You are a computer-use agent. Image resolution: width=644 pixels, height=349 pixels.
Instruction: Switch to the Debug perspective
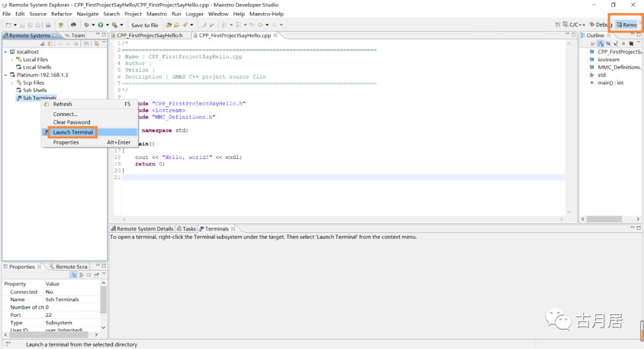600,24
